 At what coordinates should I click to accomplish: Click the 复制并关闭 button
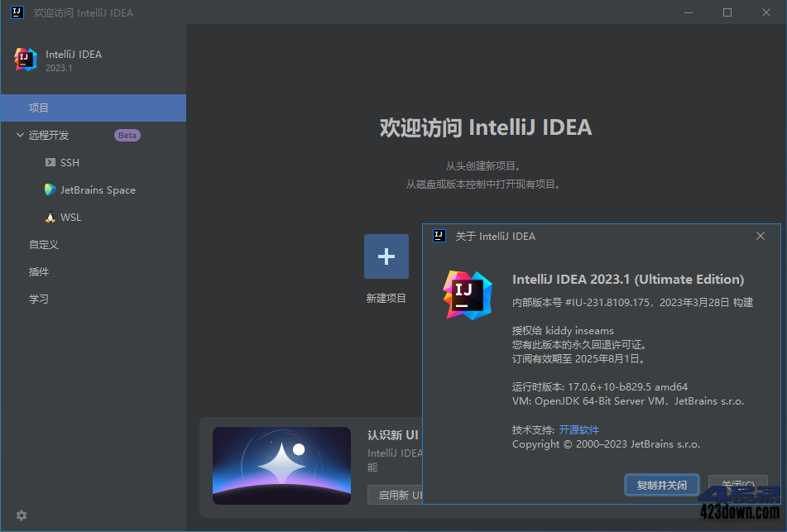tap(661, 486)
